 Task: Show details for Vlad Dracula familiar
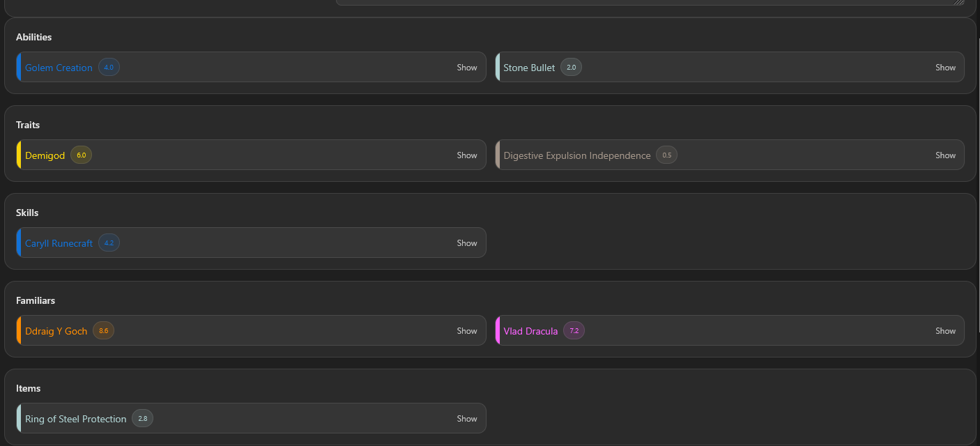coord(945,331)
